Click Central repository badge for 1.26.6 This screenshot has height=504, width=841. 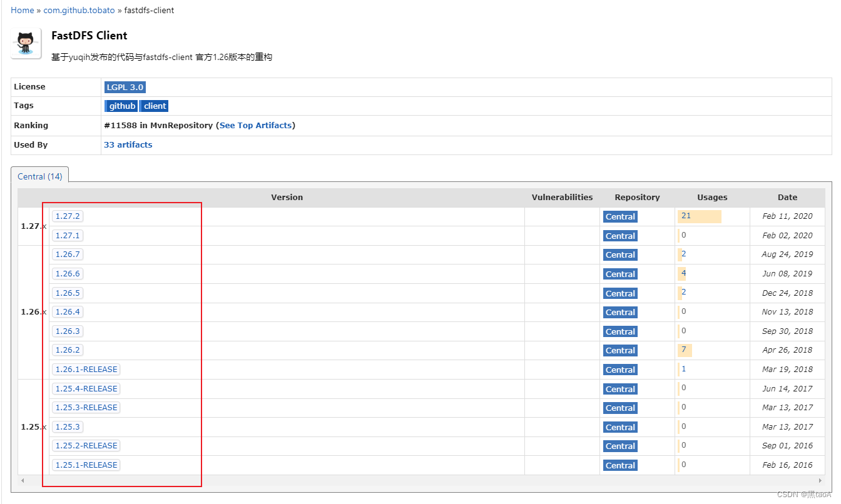coord(620,274)
